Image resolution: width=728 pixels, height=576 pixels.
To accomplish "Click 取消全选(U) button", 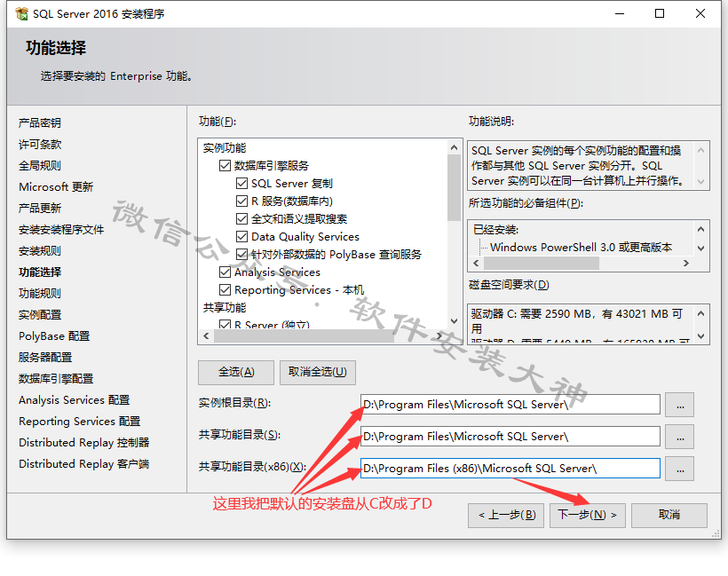I will (x=318, y=372).
